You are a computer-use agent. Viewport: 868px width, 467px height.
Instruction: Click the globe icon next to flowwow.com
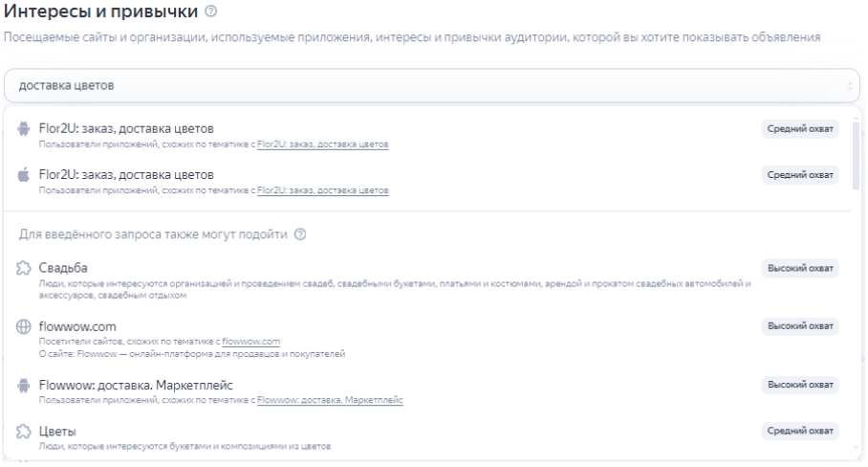pos(24,326)
